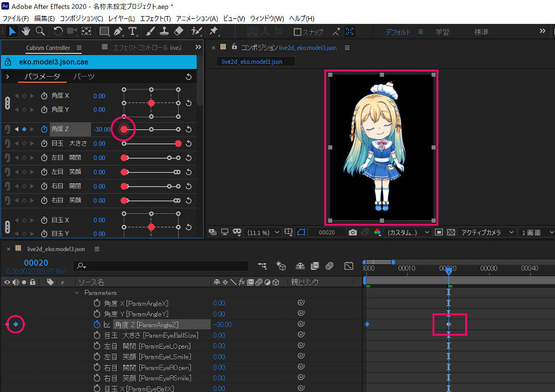This screenshot has height=392, width=555.
Task: Switch to the パラメータ tab
Action: (42, 77)
